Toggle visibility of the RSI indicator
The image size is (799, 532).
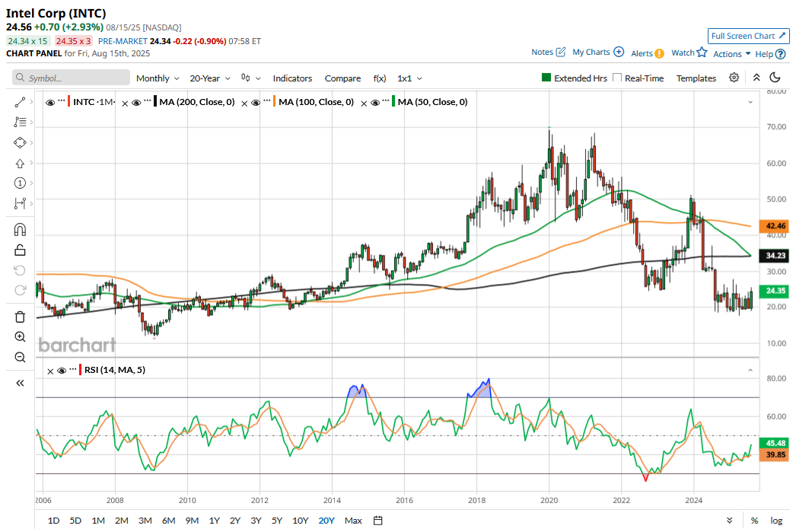(62, 371)
